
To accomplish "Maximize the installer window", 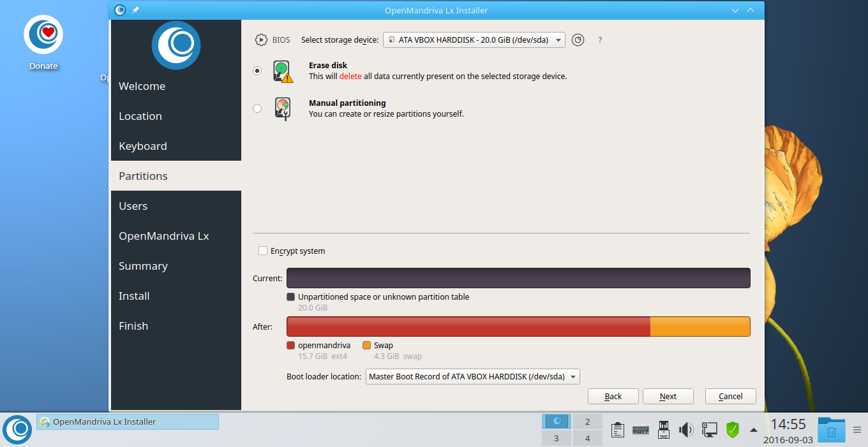I will pos(751,10).
